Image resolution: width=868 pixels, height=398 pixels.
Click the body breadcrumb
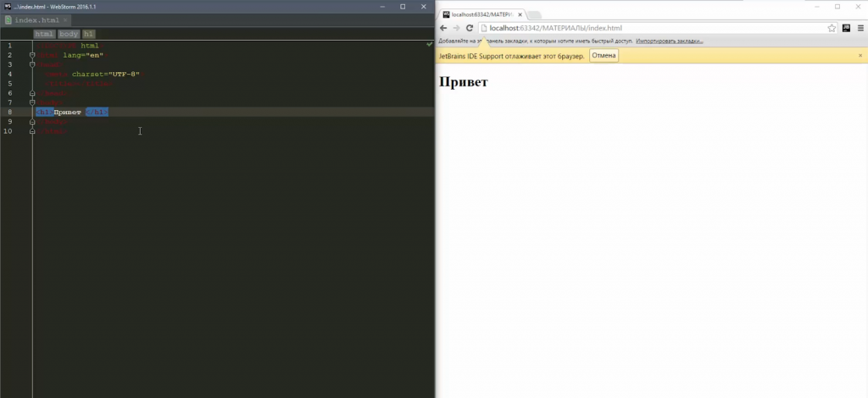(x=69, y=34)
